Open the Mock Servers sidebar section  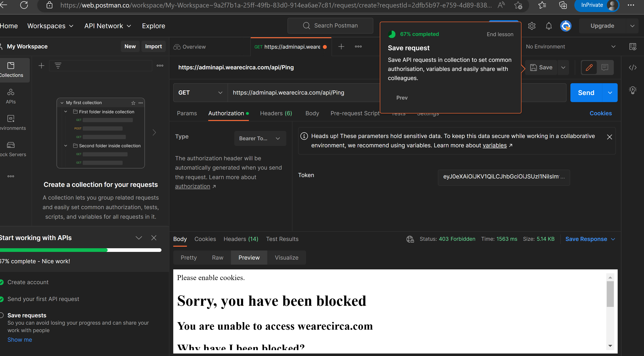coord(11,149)
